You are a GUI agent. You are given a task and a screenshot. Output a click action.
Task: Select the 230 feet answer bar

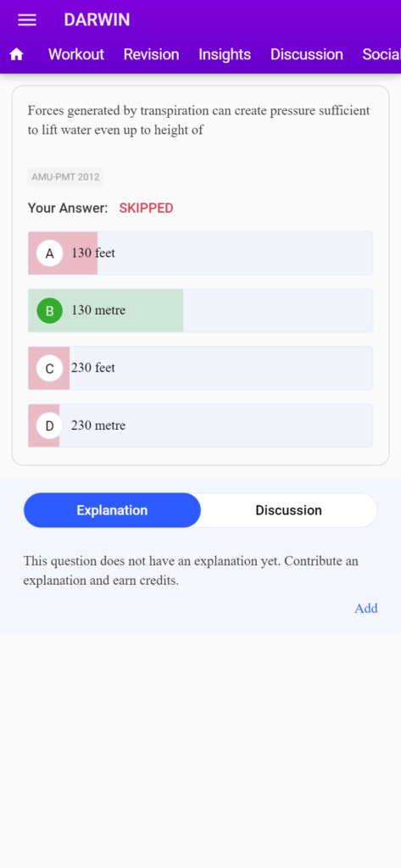coord(200,369)
